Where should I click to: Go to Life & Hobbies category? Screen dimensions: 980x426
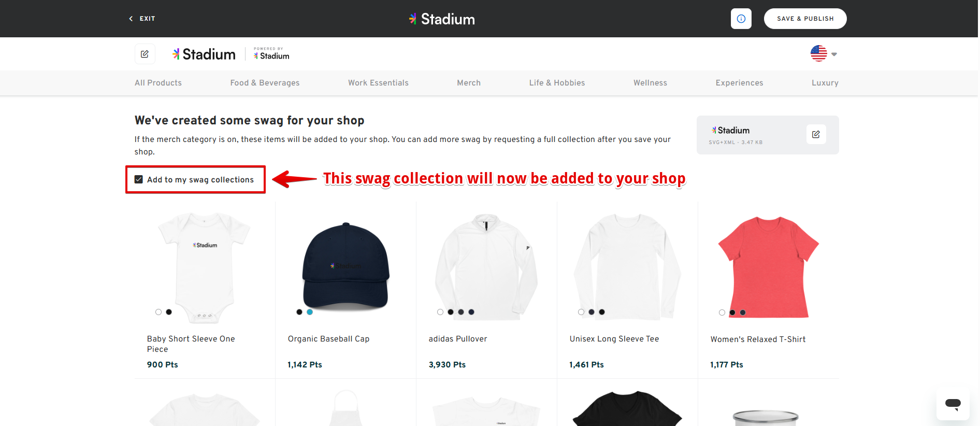(557, 83)
